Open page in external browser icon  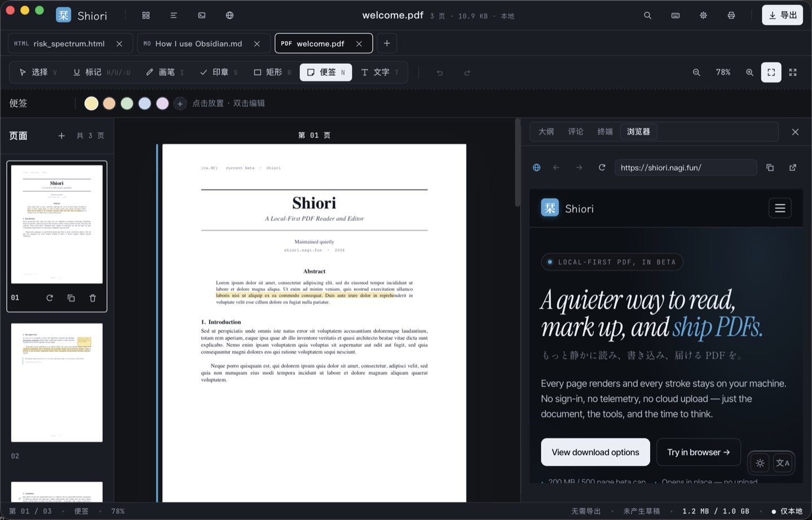[x=793, y=168]
